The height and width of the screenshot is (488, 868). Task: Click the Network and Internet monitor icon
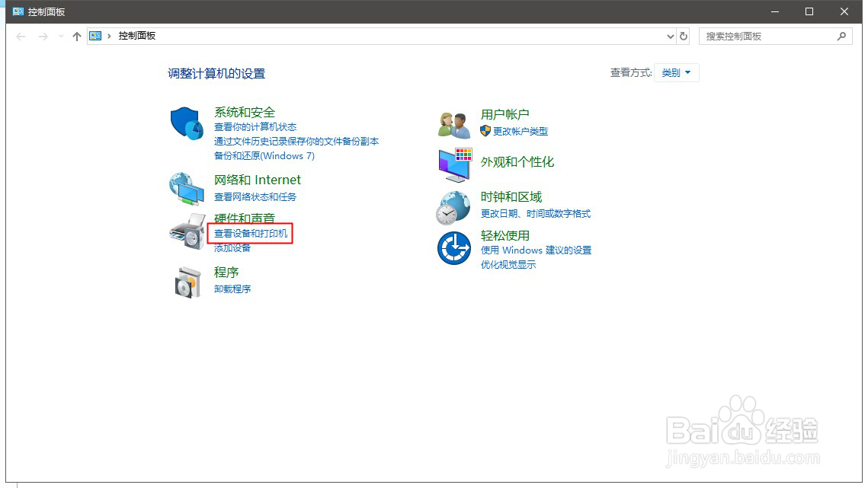click(187, 187)
